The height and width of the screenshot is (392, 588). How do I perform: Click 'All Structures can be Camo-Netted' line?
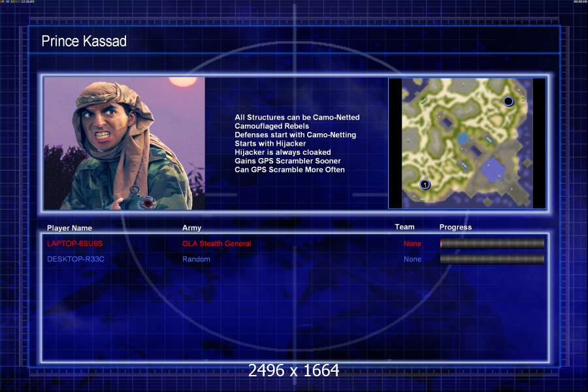(297, 118)
